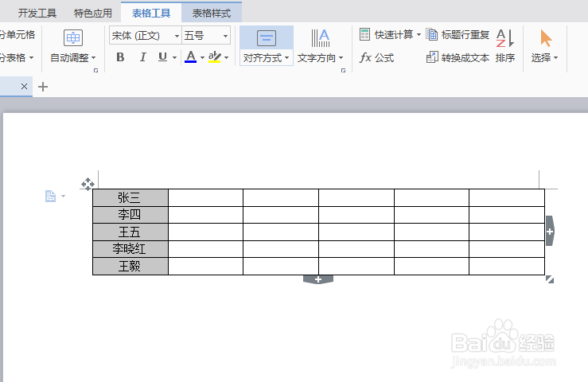Expand the 选择 dropdown label
This screenshot has width=588, height=382.
point(544,58)
